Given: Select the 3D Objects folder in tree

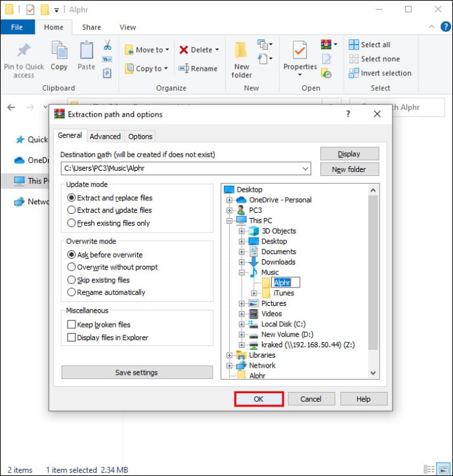Looking at the screenshot, I should coord(279,231).
